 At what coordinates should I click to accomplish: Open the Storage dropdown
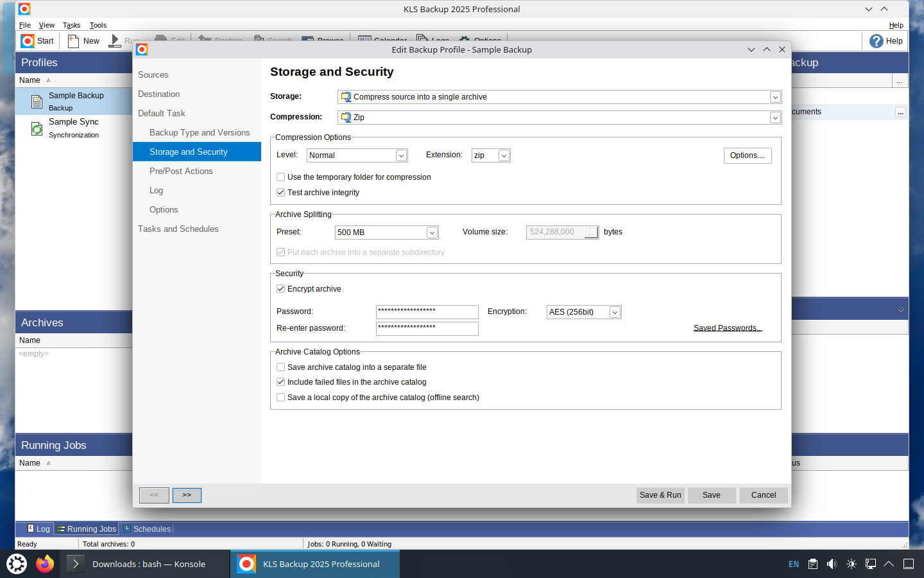[775, 97]
